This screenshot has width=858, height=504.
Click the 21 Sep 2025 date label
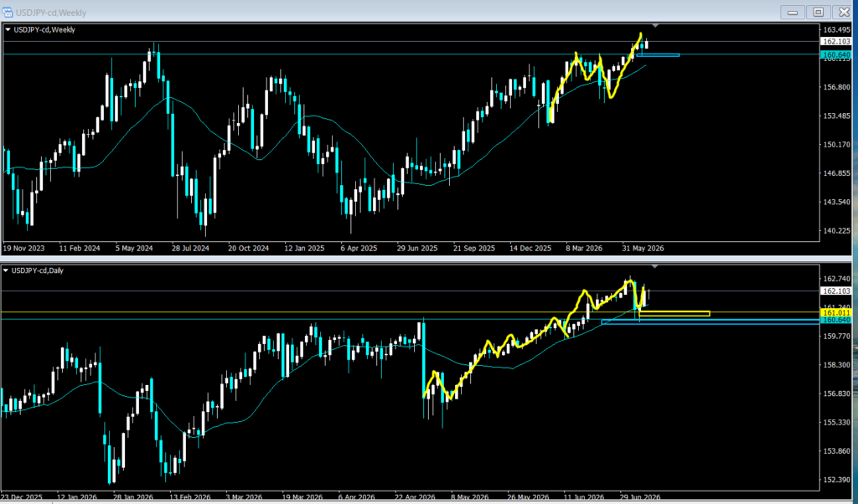(474, 248)
